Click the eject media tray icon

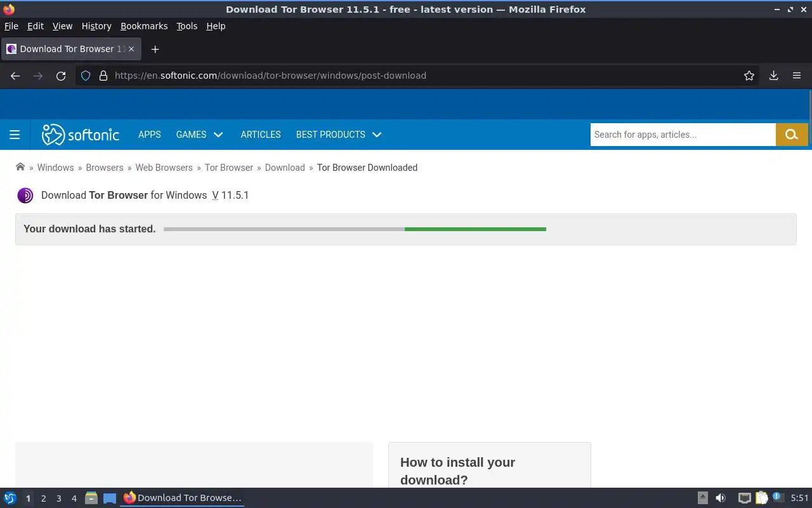[x=703, y=498]
